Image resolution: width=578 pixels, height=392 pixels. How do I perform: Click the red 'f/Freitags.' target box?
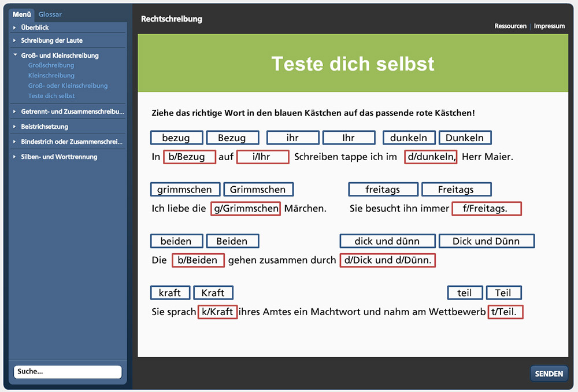click(487, 208)
